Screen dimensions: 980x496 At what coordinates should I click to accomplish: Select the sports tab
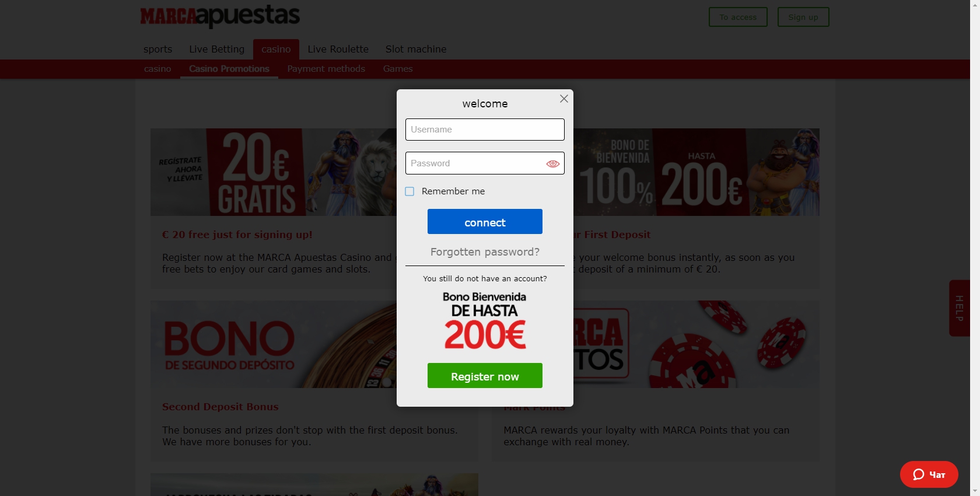tap(157, 50)
